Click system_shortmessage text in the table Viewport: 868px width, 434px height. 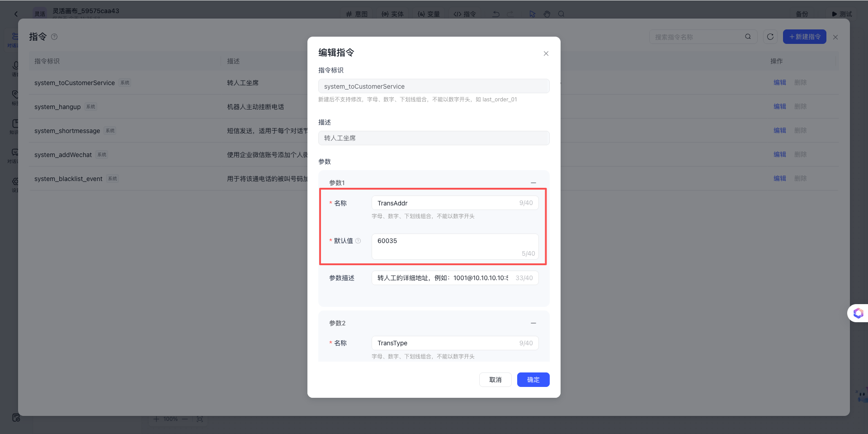click(67, 131)
